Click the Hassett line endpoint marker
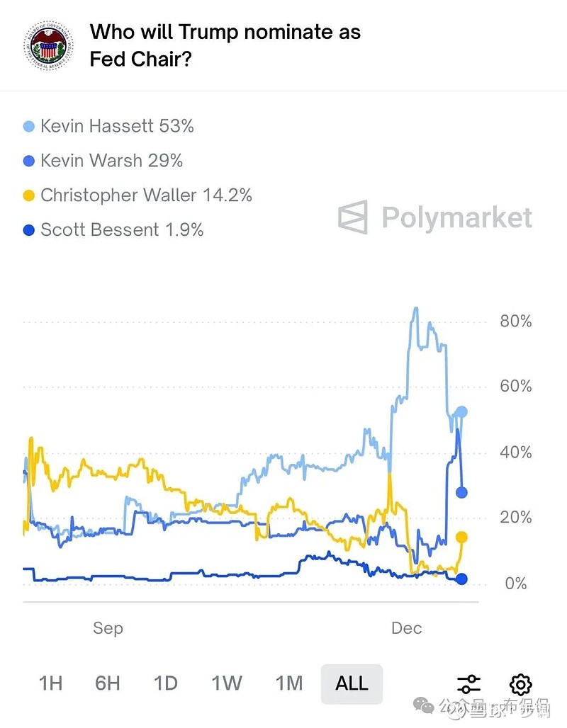Viewport: 567px width, 728px height. click(461, 412)
